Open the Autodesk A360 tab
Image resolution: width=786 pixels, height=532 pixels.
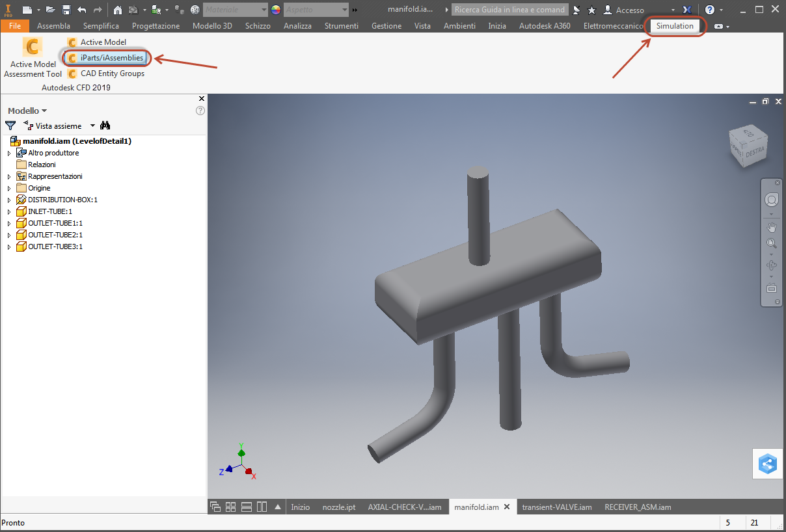(545, 26)
